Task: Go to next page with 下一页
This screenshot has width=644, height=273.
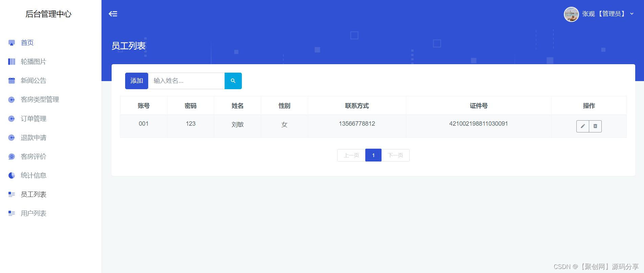Action: (395, 155)
